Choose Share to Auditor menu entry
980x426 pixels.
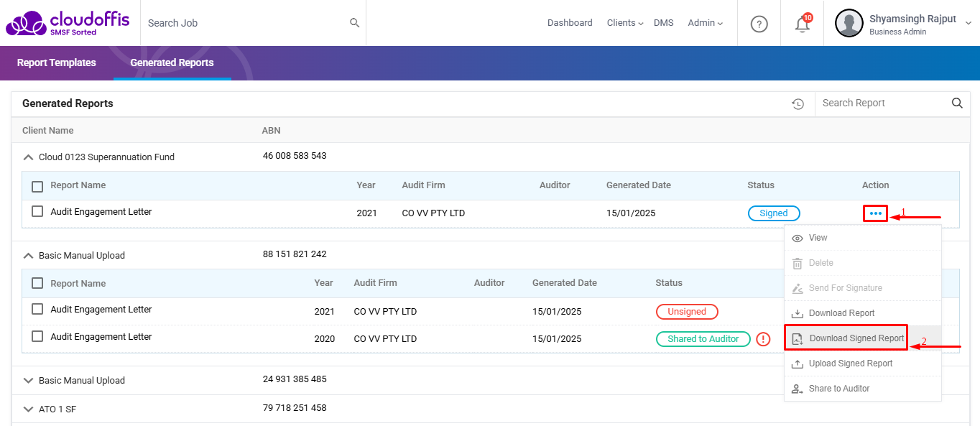coord(862,389)
